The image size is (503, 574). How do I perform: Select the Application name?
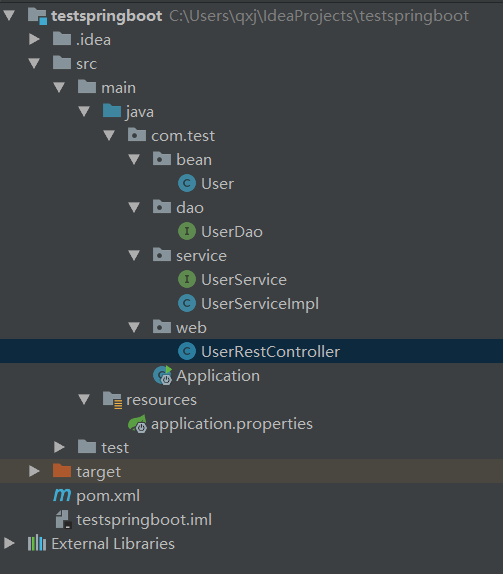tap(218, 376)
